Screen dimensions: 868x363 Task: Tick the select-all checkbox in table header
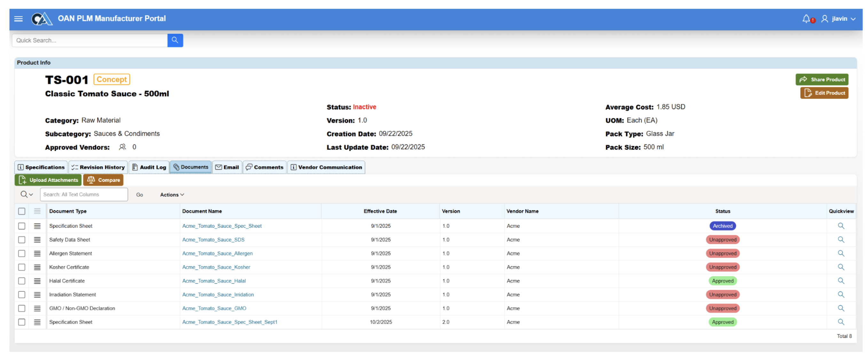22,211
